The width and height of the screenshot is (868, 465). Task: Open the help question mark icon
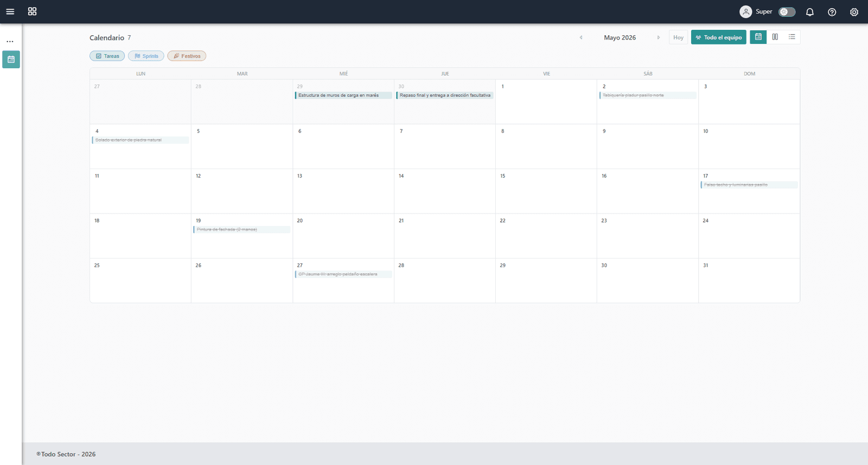click(832, 12)
